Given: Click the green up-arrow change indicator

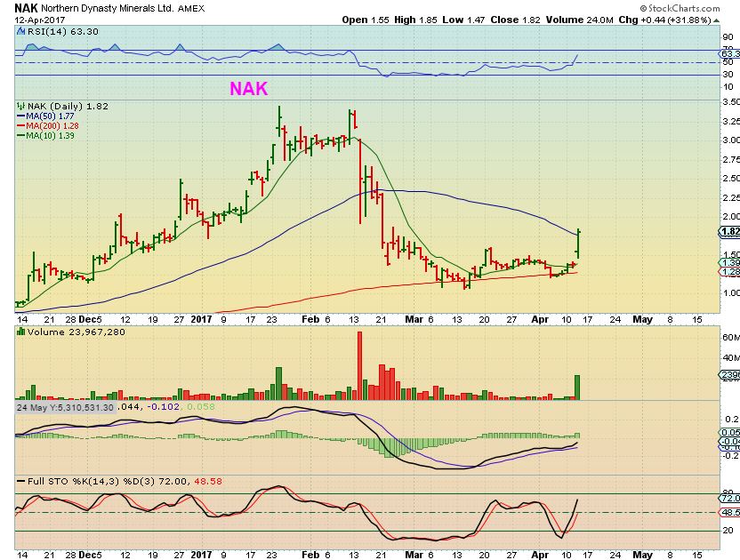Looking at the screenshot, I should click(716, 20).
